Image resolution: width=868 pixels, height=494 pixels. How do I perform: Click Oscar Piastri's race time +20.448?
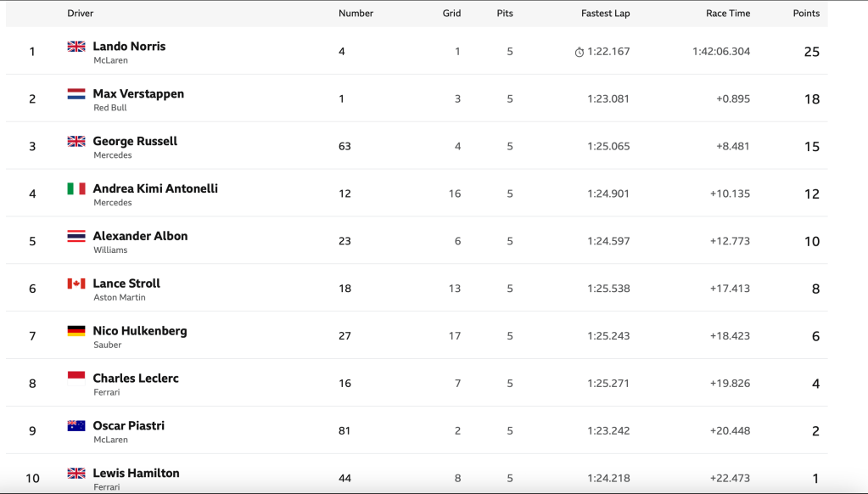point(730,430)
